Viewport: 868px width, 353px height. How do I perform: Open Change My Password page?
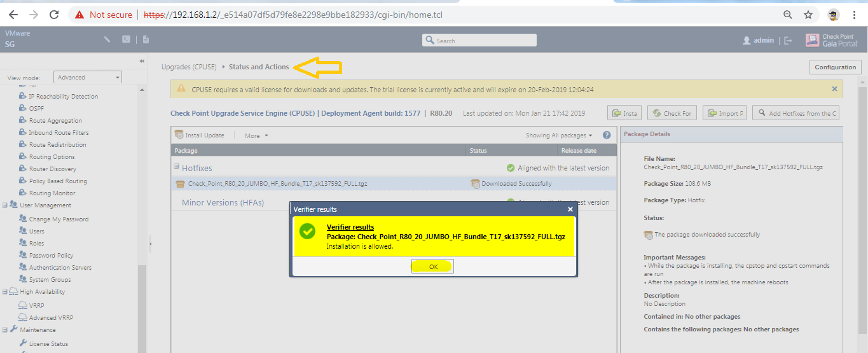pyautogui.click(x=59, y=219)
